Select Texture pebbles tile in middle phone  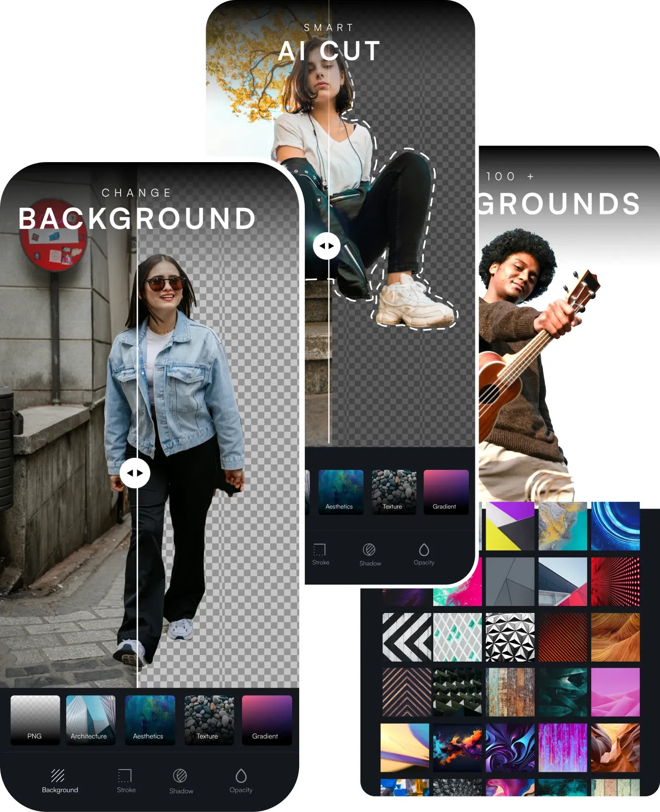(x=394, y=492)
